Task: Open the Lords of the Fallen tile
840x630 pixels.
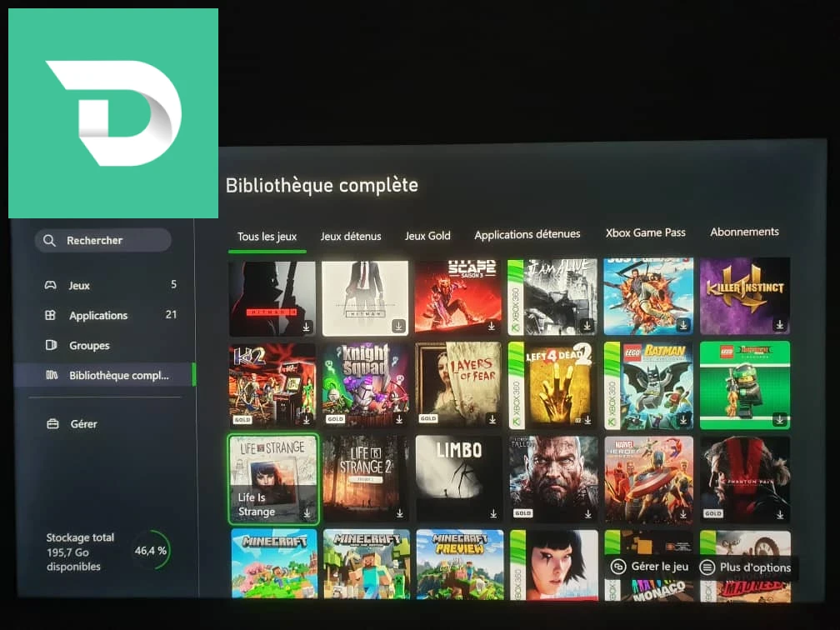Action: [552, 479]
